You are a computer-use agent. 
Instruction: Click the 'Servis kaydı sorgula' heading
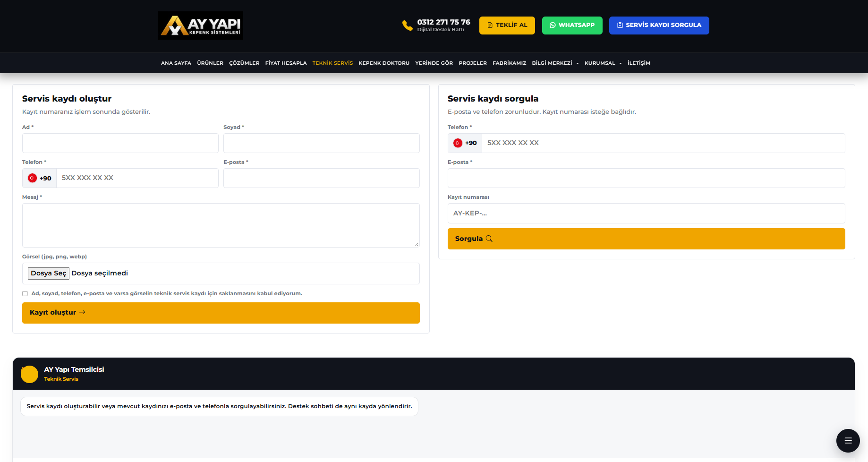pos(493,99)
